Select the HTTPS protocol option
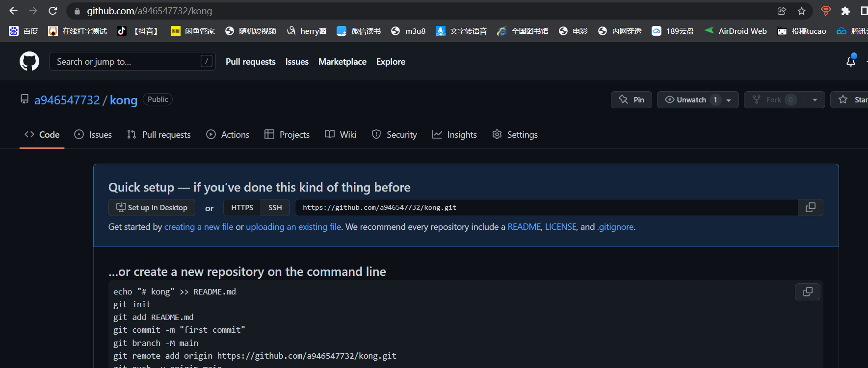 coord(242,207)
